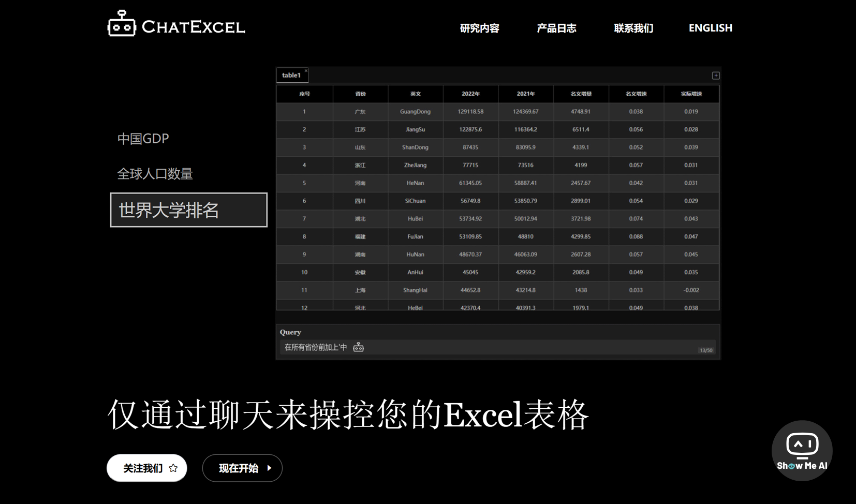
Task: Click the 87435 value cell
Action: tap(470, 147)
